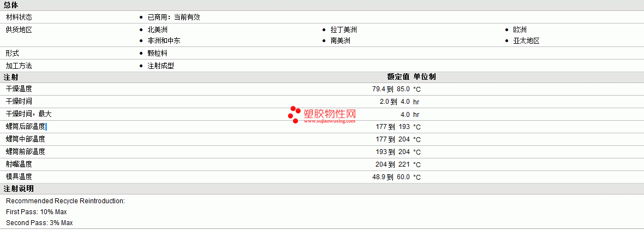Open the www.sujiaowuxing.com watermark link

(330, 121)
